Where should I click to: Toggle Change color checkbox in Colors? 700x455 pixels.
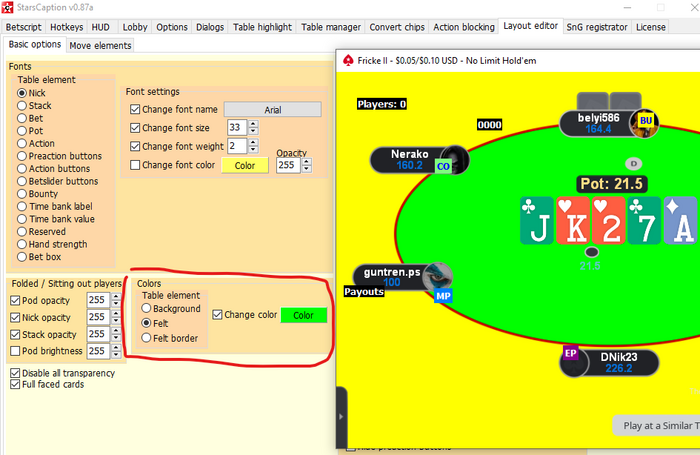tap(217, 315)
